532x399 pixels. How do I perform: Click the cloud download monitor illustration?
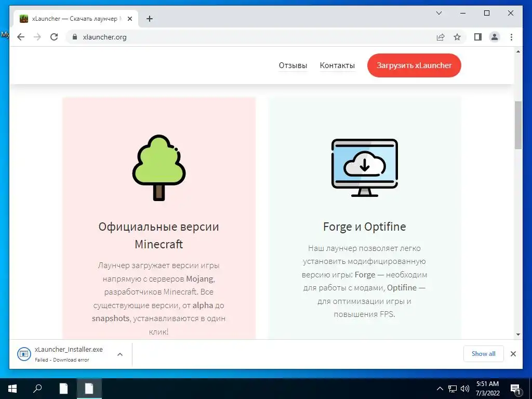tap(364, 168)
